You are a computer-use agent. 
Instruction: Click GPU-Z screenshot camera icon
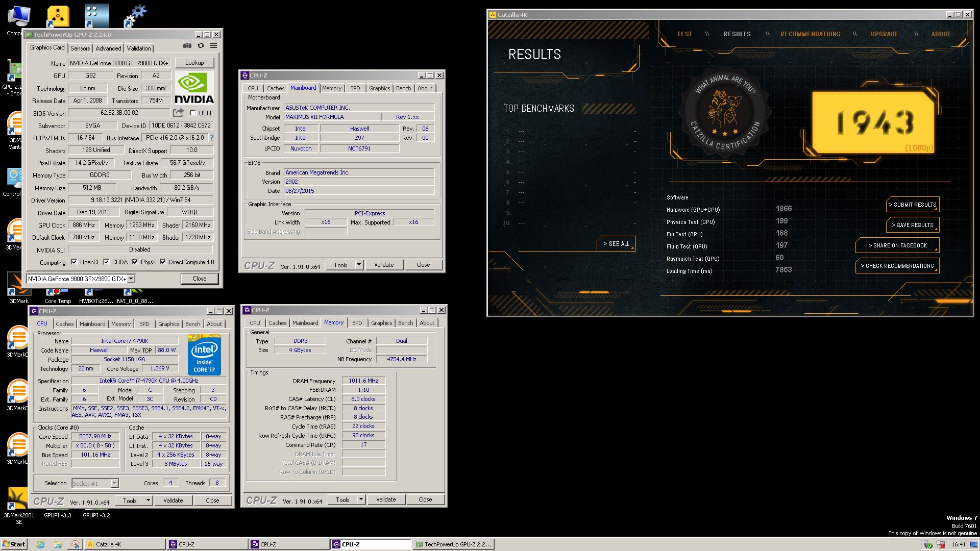click(x=187, y=46)
